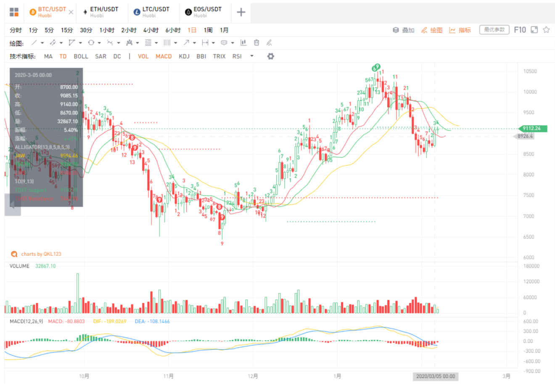The height and width of the screenshot is (392, 555).
Task: Select the circle drawing tool
Action: [x=91, y=42]
